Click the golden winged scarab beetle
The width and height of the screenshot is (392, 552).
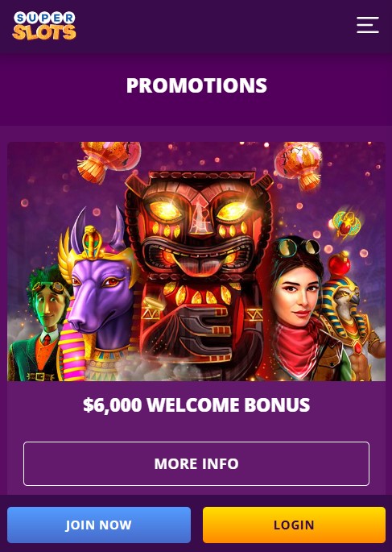(346, 224)
